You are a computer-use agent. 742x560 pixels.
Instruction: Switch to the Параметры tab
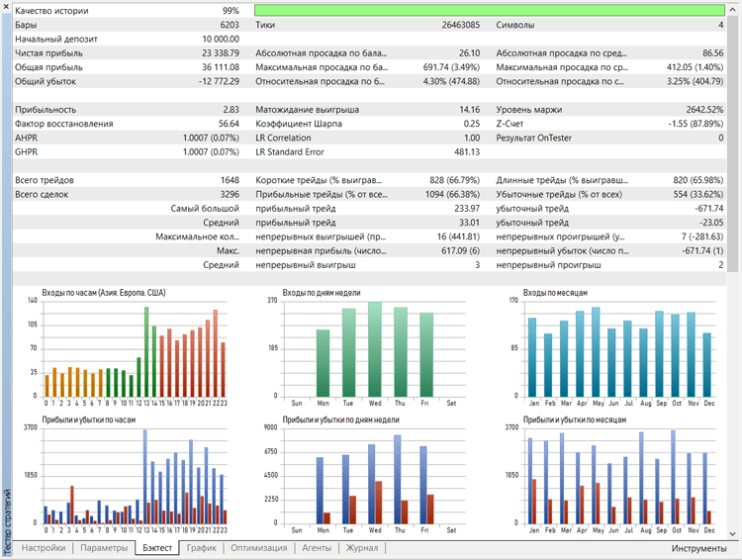[104, 548]
